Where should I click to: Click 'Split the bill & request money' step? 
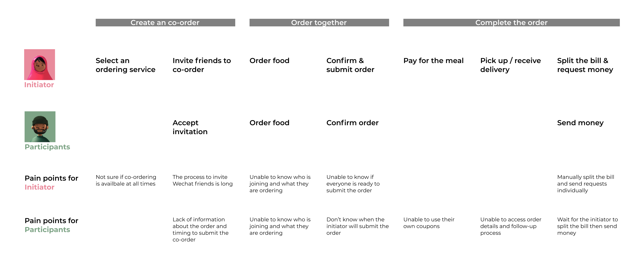(585, 65)
